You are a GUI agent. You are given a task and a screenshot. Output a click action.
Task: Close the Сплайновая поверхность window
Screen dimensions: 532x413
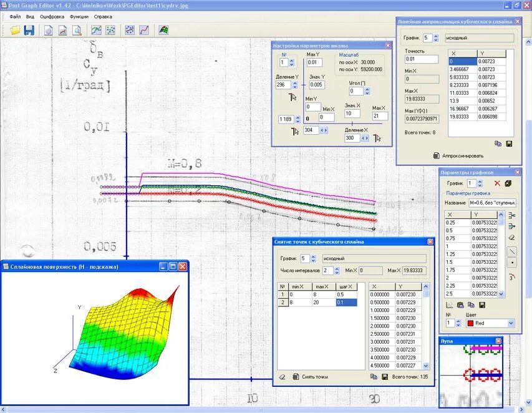183,267
